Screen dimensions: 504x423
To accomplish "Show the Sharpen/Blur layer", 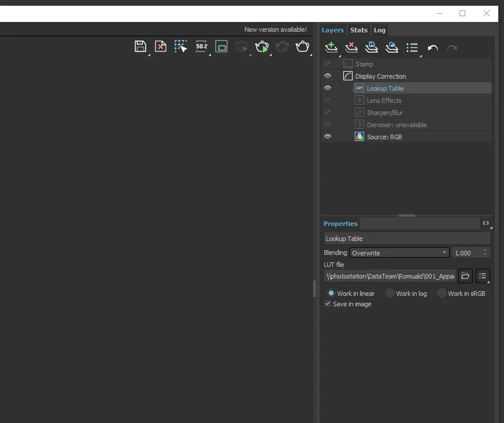I will [328, 113].
